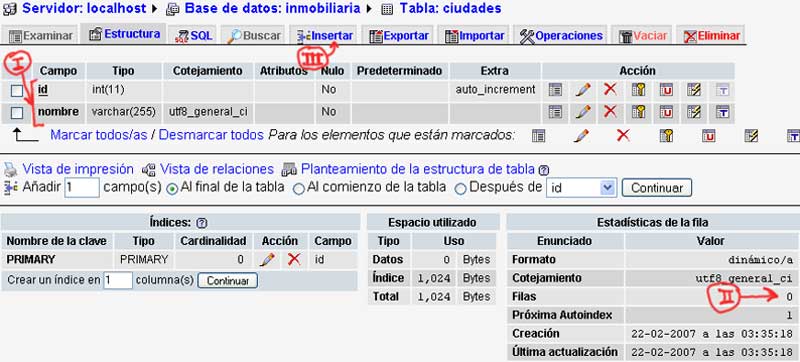Edit the nombre field with pencil icon
Viewport: 800px width, 362px height.
pyautogui.click(x=583, y=112)
